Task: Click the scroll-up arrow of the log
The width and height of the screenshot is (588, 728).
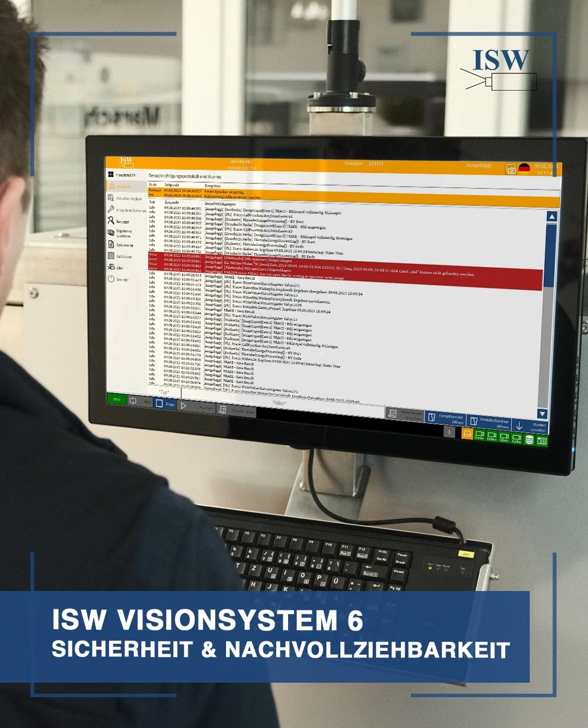Action: (551, 217)
